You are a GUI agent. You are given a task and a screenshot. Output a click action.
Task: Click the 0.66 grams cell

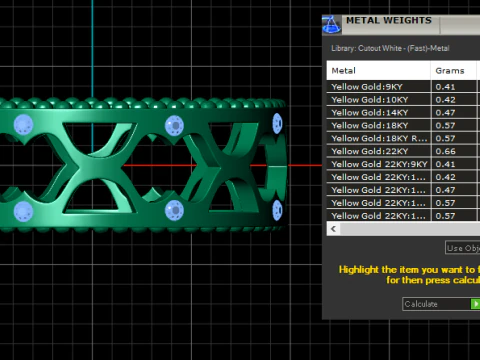tap(454, 151)
